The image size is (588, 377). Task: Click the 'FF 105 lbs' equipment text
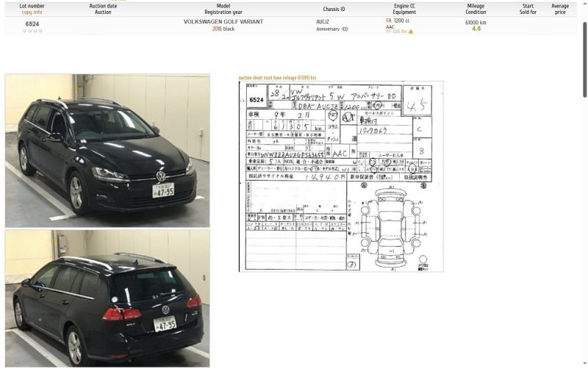click(x=396, y=32)
